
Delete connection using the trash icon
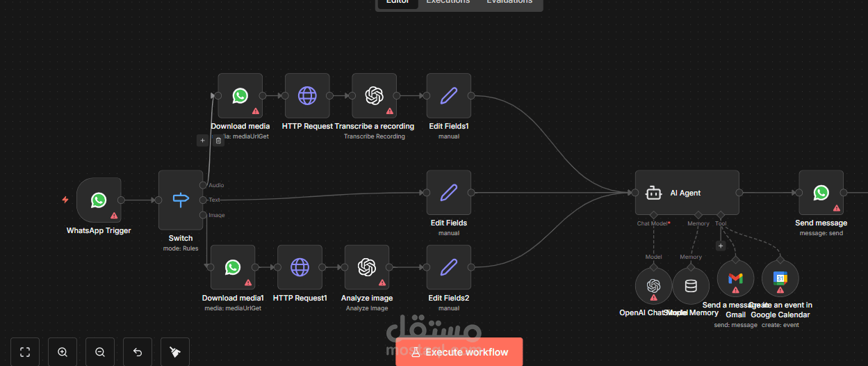tap(218, 141)
